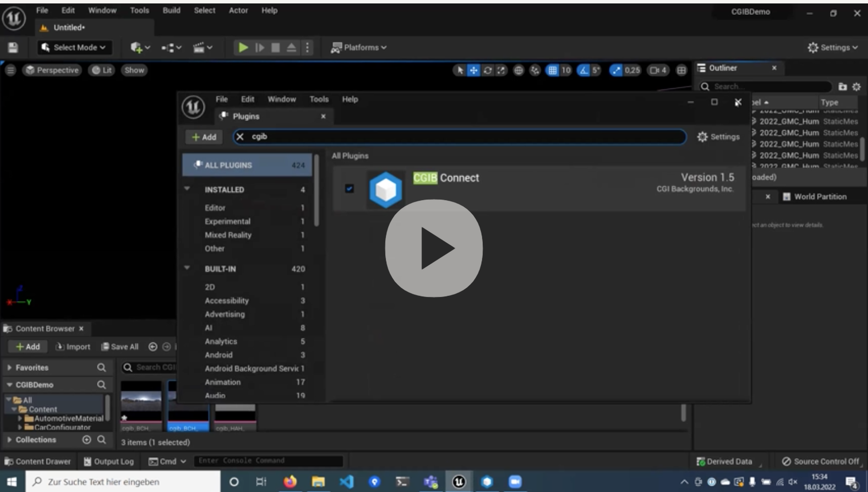Click the green Play level button
This screenshot has width=868, height=492.
[243, 47]
